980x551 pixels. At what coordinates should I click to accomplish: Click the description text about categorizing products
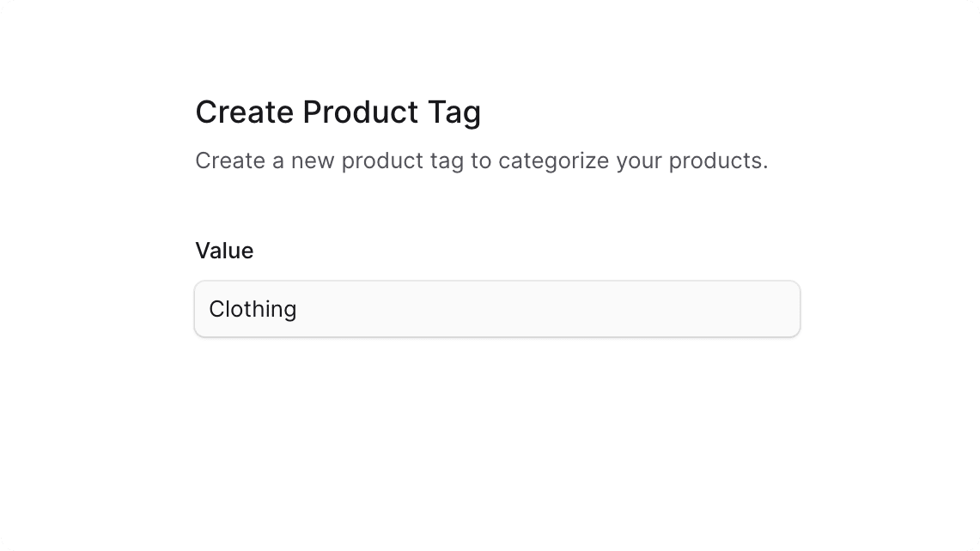point(482,160)
